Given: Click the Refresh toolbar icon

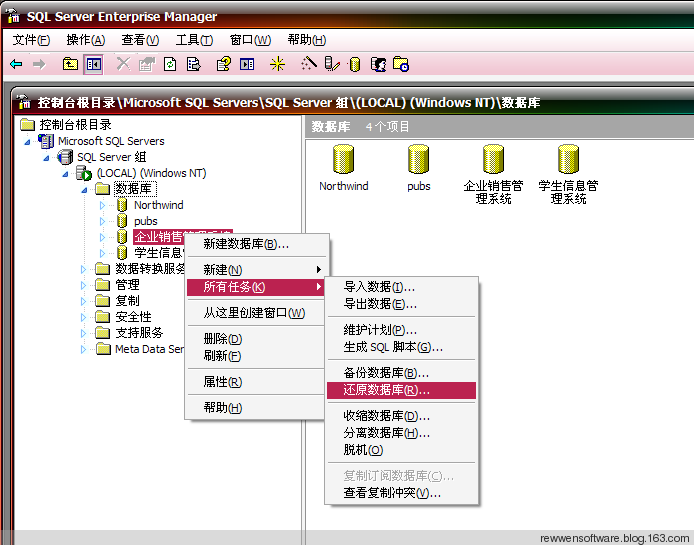Looking at the screenshot, I should coord(170,65).
